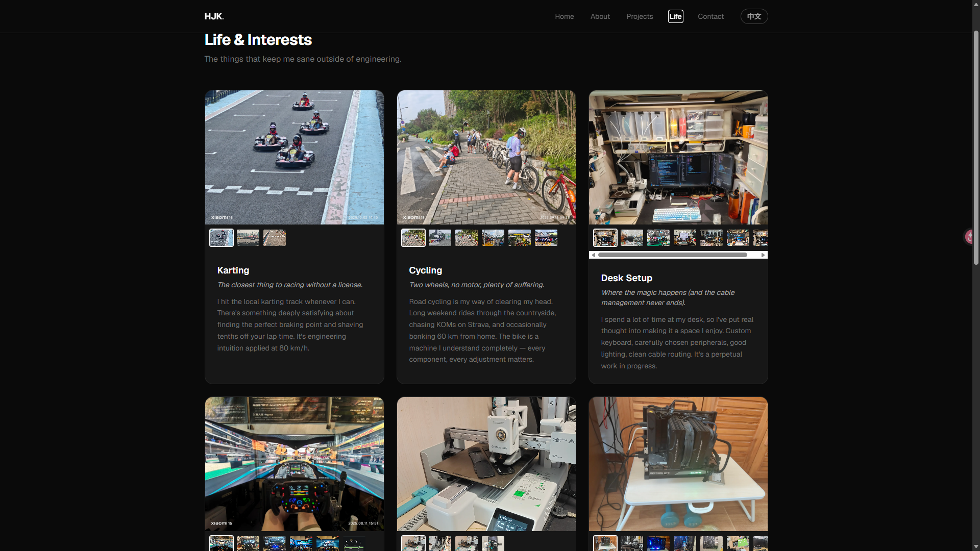
Task: Select fourth Desk Setup thumbnail
Action: tap(685, 238)
